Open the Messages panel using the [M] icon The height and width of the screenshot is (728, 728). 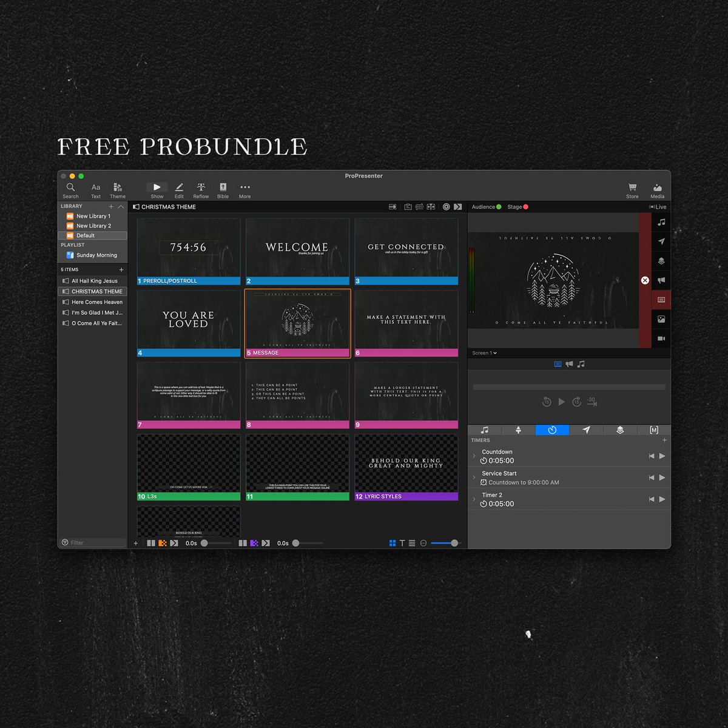pyautogui.click(x=654, y=430)
